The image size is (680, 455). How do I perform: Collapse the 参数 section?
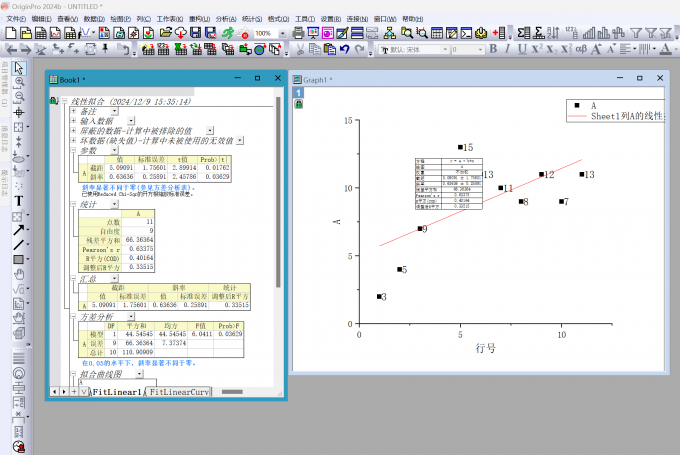pos(73,150)
